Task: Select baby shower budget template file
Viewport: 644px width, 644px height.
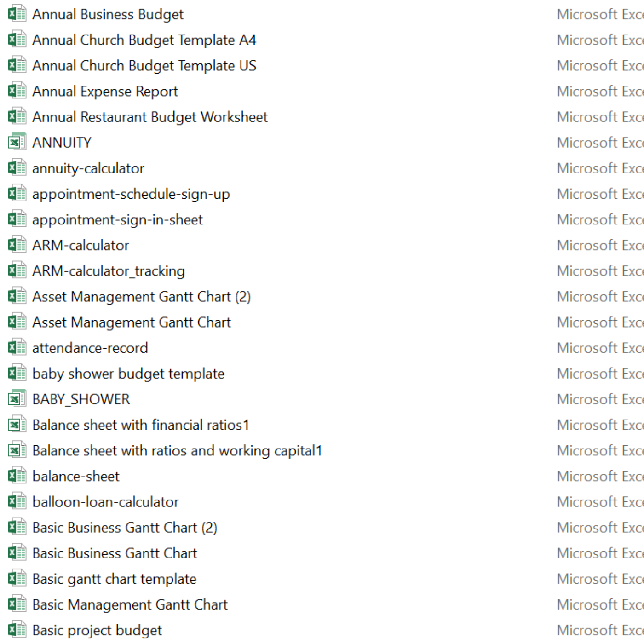Action: coord(128,374)
